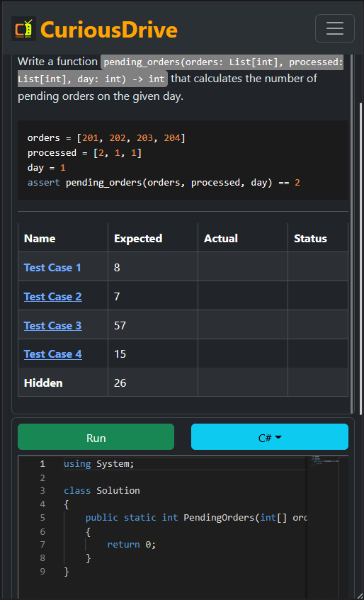Click expected value 26 for Hidden
The width and height of the screenshot is (364, 600).
point(120,383)
